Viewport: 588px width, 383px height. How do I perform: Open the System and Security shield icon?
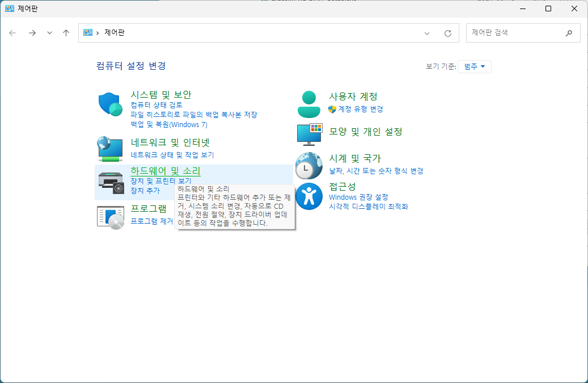[x=110, y=104]
